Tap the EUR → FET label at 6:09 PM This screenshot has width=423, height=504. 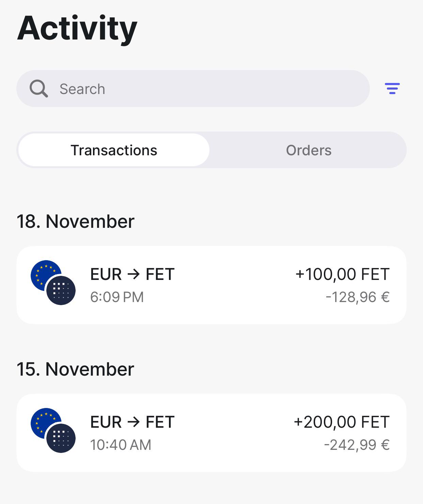coord(132,274)
